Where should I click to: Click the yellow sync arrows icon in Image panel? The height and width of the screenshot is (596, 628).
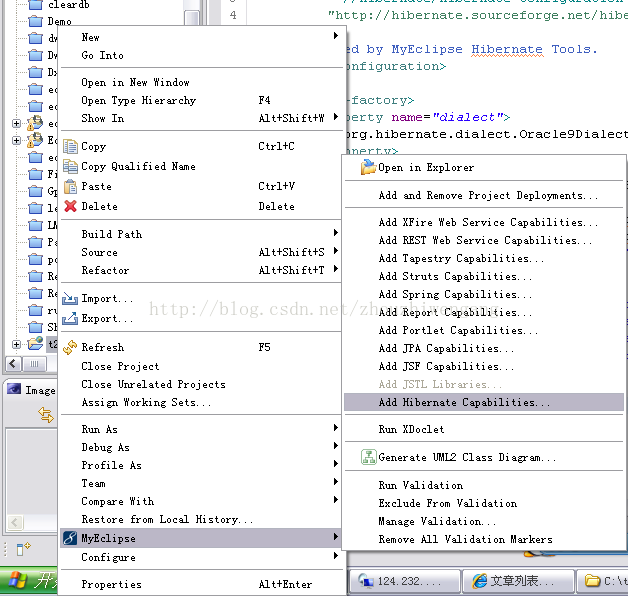[46, 415]
